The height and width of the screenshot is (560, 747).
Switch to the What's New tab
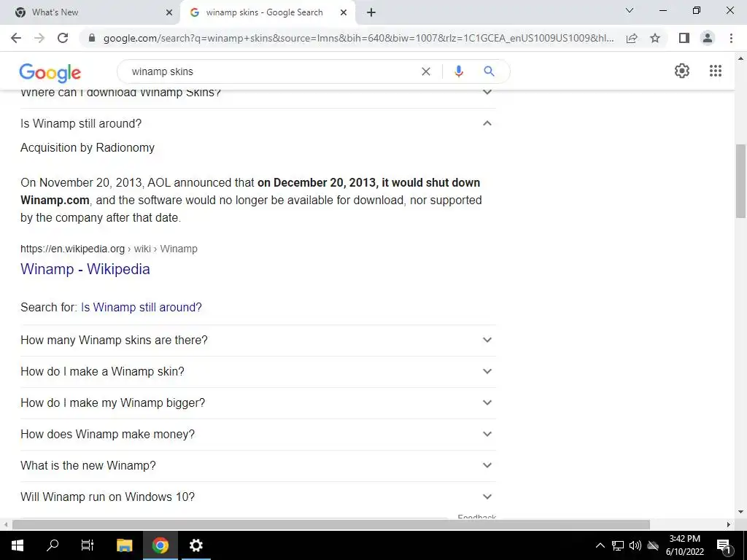[x=90, y=12]
